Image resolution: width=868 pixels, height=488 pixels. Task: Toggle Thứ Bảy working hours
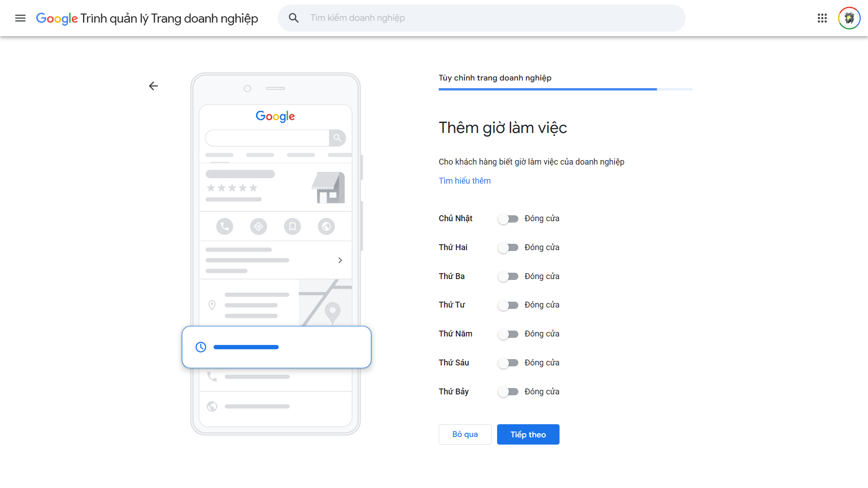click(508, 392)
